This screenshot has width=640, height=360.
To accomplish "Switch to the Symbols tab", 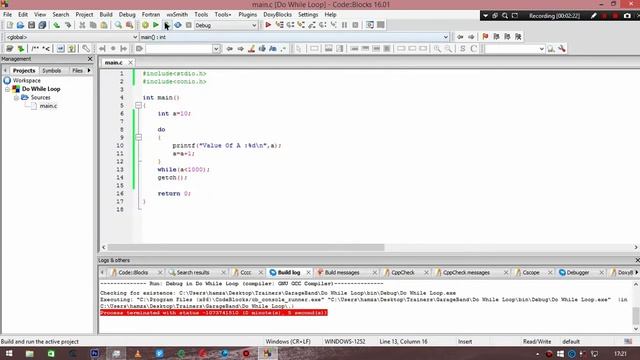I will click(x=52, y=71).
